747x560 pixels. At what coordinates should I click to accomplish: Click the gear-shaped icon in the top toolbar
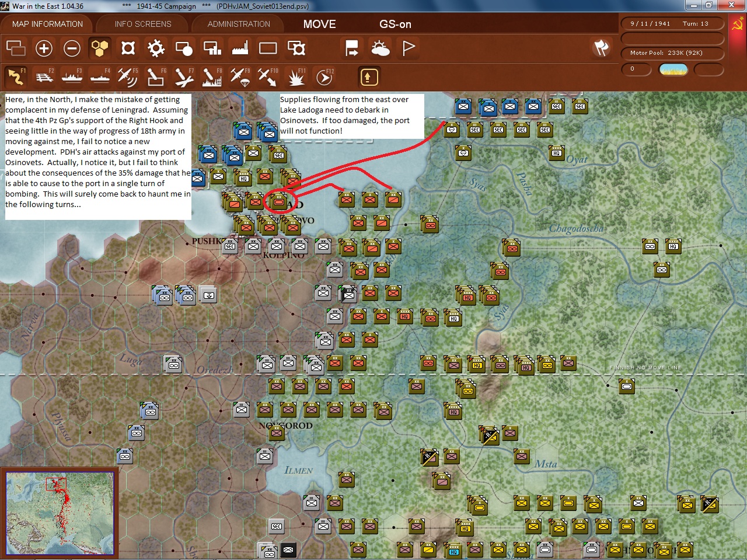point(156,48)
